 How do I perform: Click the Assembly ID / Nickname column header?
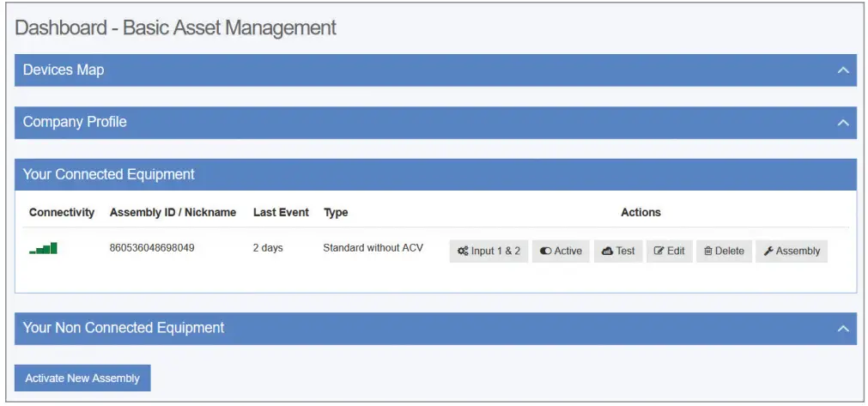point(173,212)
